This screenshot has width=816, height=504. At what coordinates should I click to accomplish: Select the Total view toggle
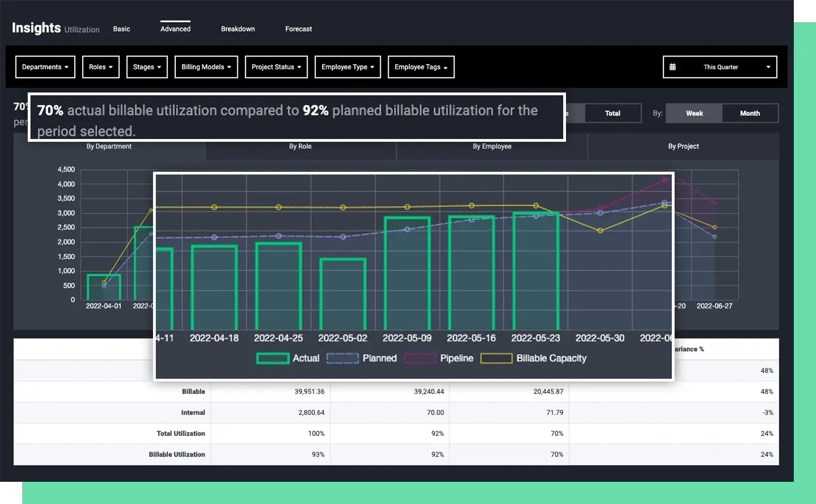point(612,113)
